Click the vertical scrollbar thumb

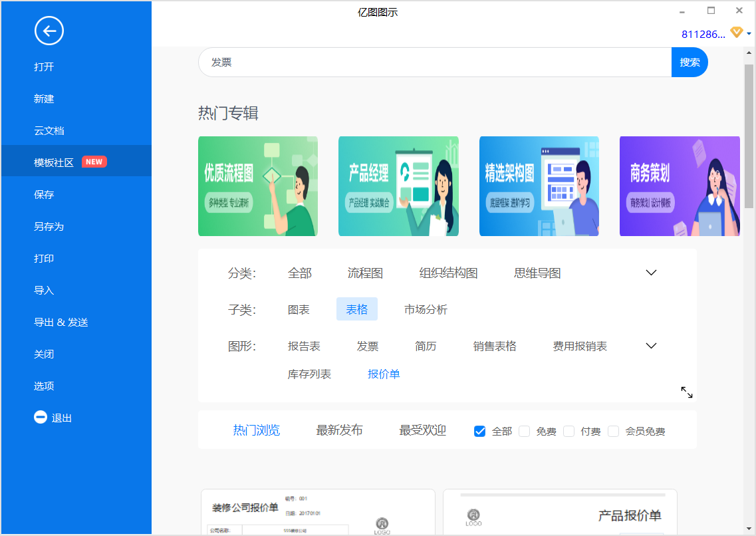point(749,136)
